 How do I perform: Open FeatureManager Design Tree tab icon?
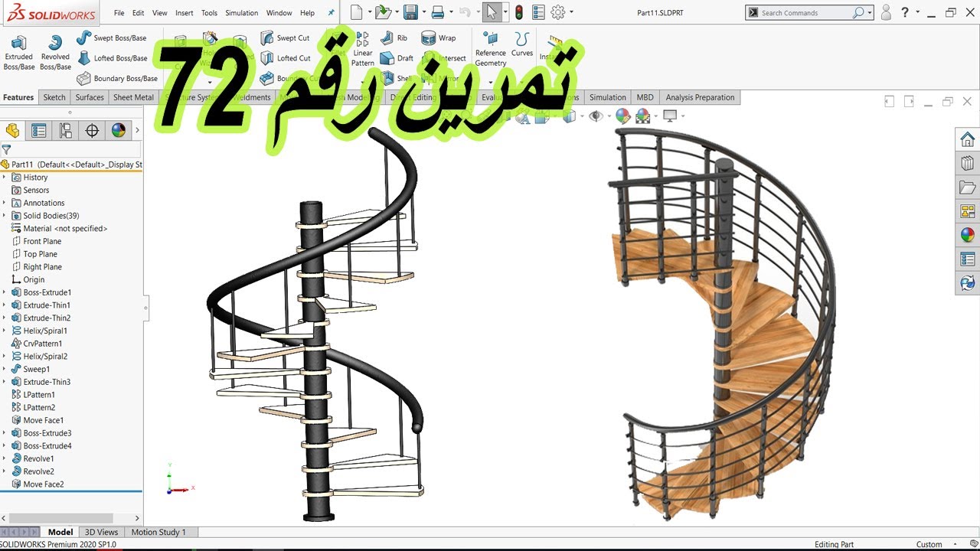coord(12,131)
